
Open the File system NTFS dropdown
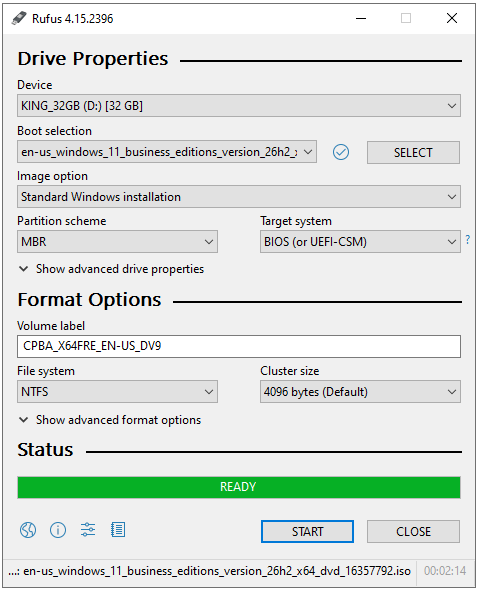[117, 392]
